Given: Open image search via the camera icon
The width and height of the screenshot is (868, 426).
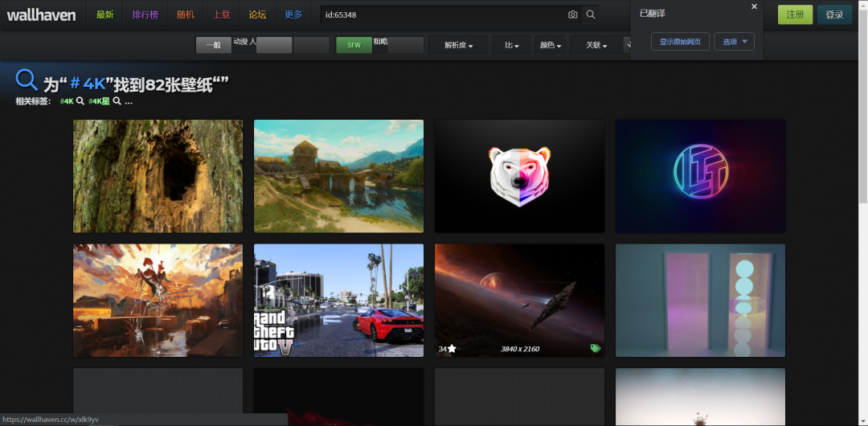Looking at the screenshot, I should coord(572,15).
